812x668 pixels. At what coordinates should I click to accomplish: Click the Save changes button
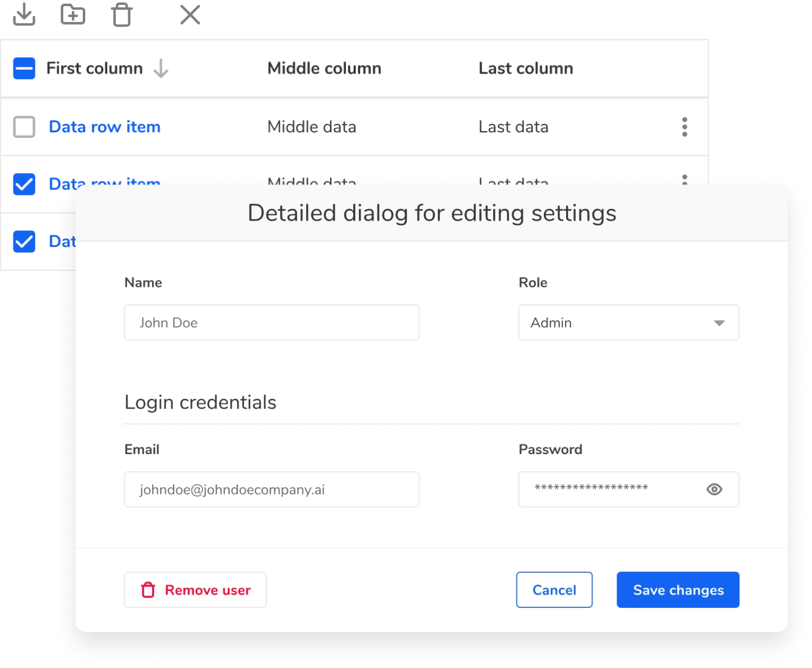pos(678,590)
